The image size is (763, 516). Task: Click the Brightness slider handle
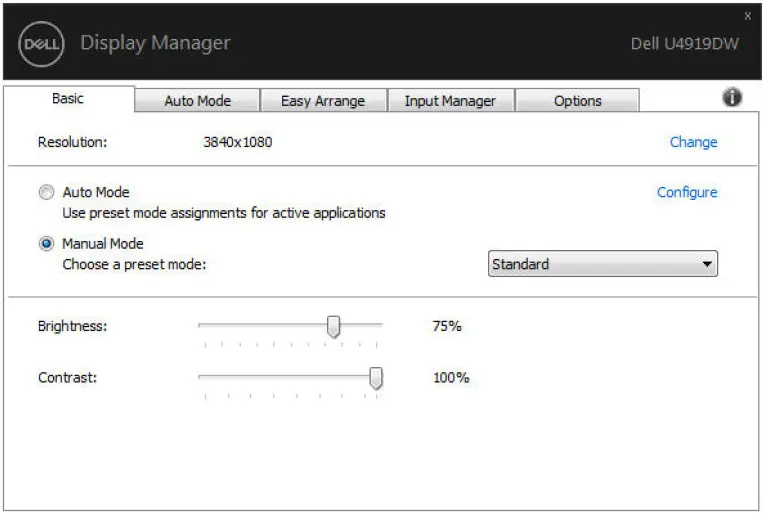(333, 326)
